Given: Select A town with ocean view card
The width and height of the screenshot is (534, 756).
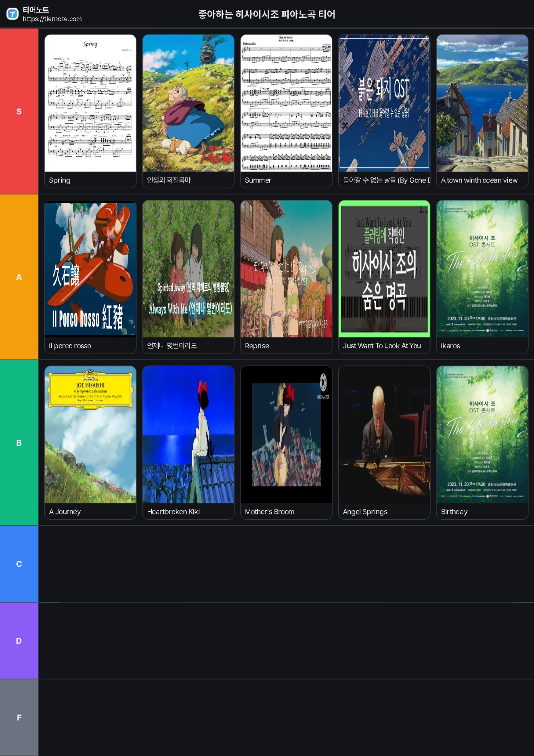Looking at the screenshot, I should (x=482, y=111).
